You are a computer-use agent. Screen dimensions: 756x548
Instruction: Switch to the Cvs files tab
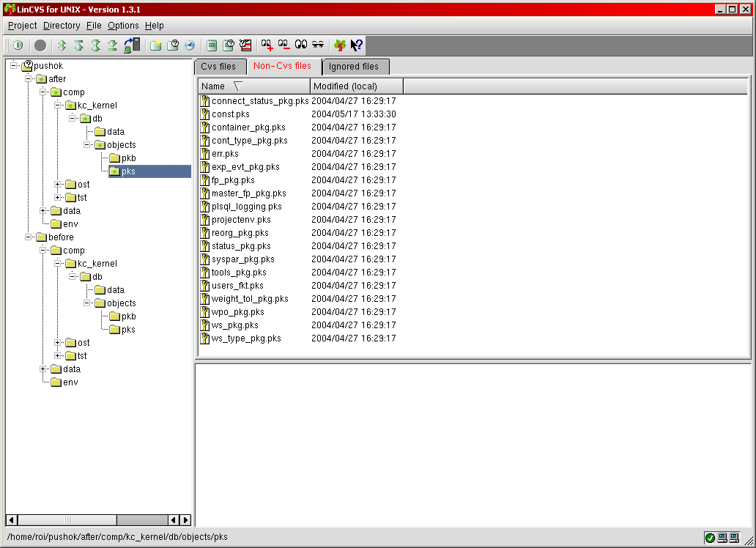[218, 67]
